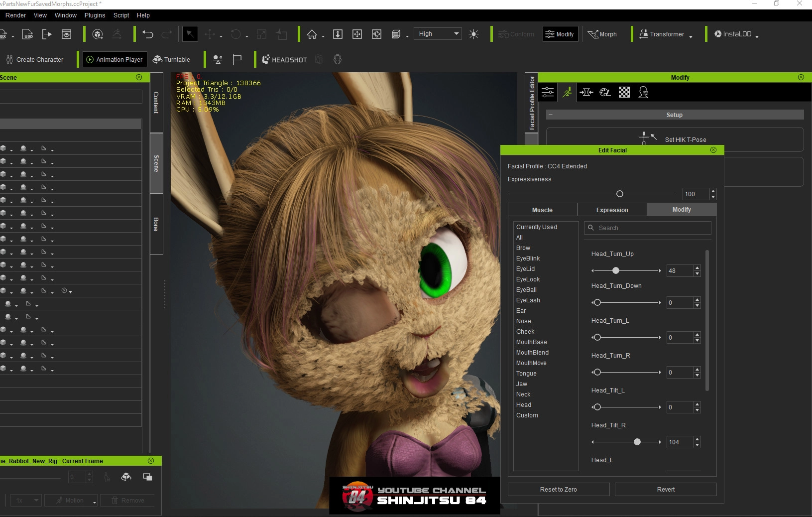The height and width of the screenshot is (517, 812).
Task: Toggle the Modify panel button
Action: (560, 34)
